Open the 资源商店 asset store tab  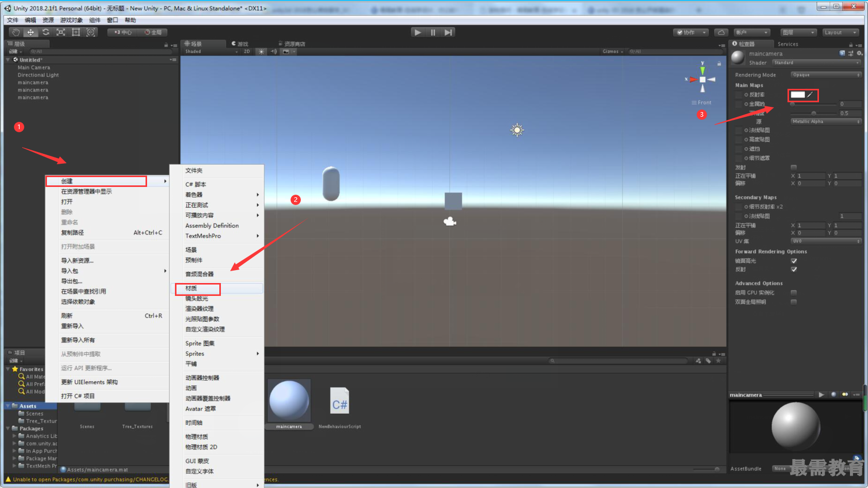pos(292,44)
